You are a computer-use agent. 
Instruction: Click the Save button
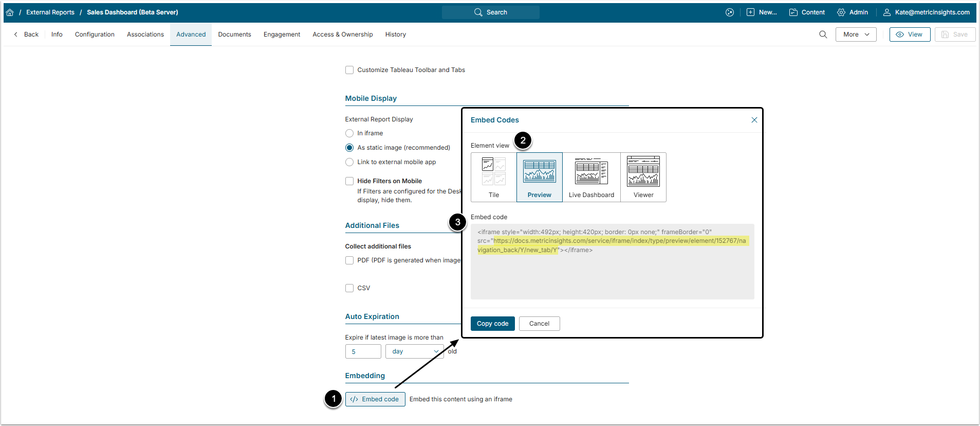(955, 34)
